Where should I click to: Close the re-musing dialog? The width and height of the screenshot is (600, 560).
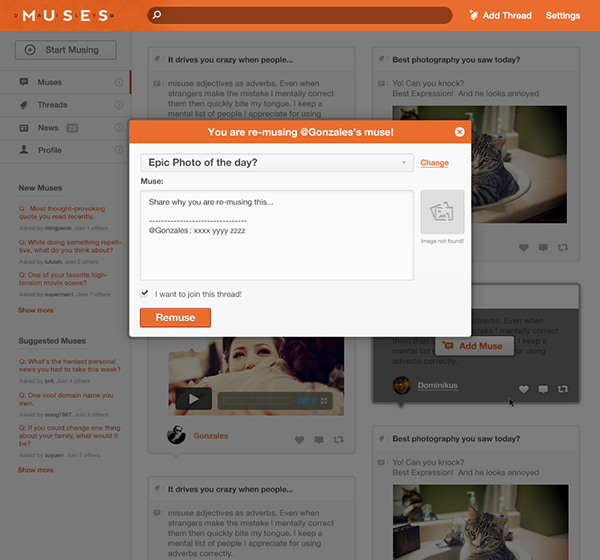[459, 132]
